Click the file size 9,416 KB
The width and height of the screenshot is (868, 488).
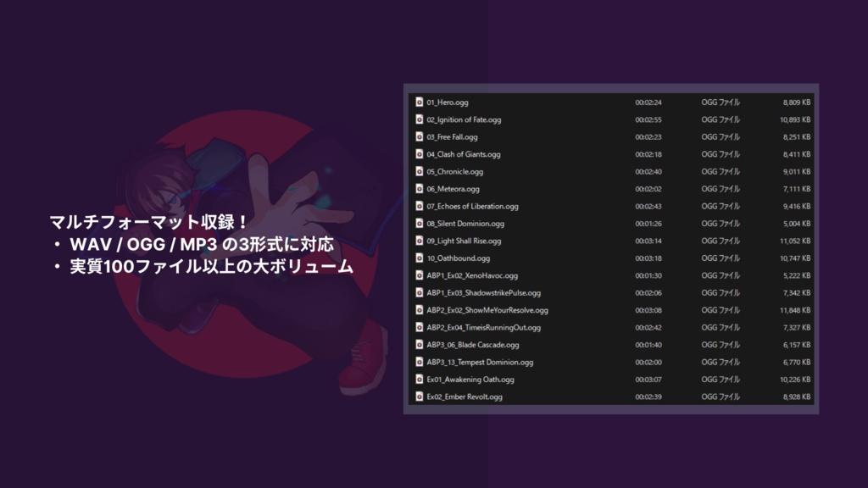797,207
